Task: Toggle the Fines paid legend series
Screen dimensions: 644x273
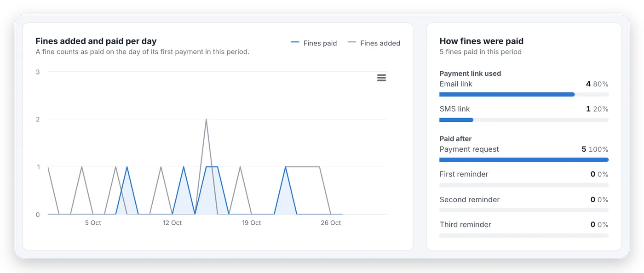Action: [314, 43]
